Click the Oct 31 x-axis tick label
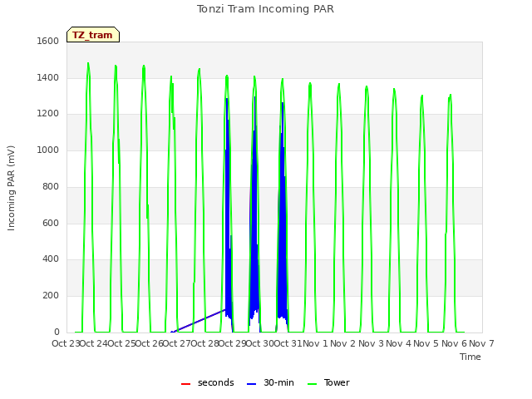This screenshot has height=399, width=532. [x=288, y=343]
